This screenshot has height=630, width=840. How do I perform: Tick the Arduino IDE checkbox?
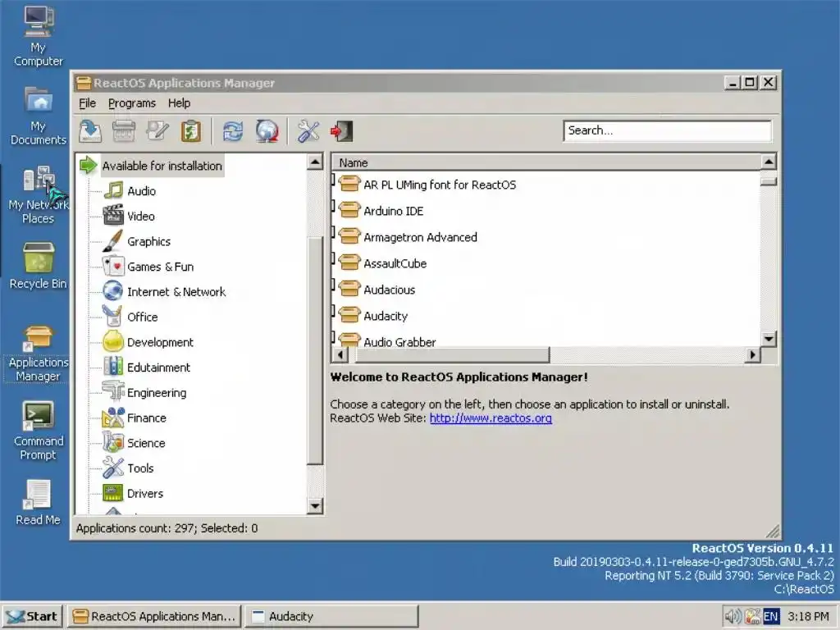[x=333, y=206]
